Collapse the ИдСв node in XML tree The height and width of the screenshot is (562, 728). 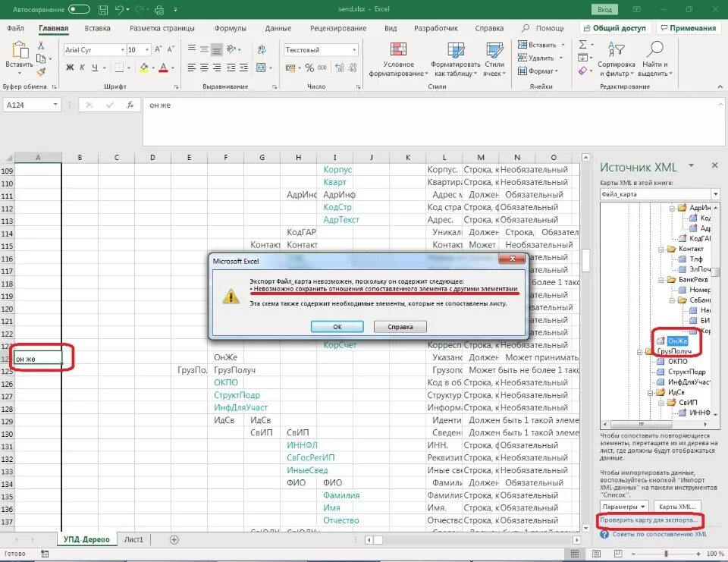(651, 393)
